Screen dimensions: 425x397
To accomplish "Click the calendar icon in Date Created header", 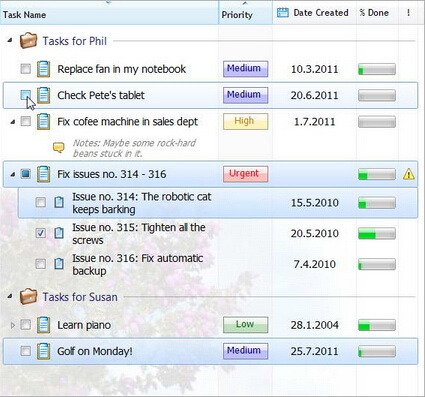I will click(283, 13).
